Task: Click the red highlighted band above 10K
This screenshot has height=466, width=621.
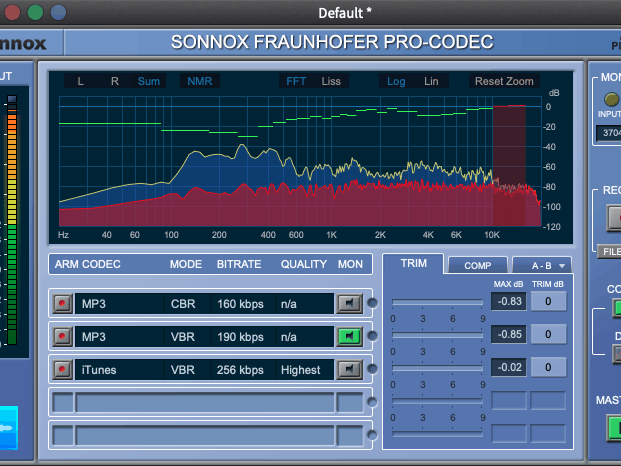Action: (x=509, y=165)
